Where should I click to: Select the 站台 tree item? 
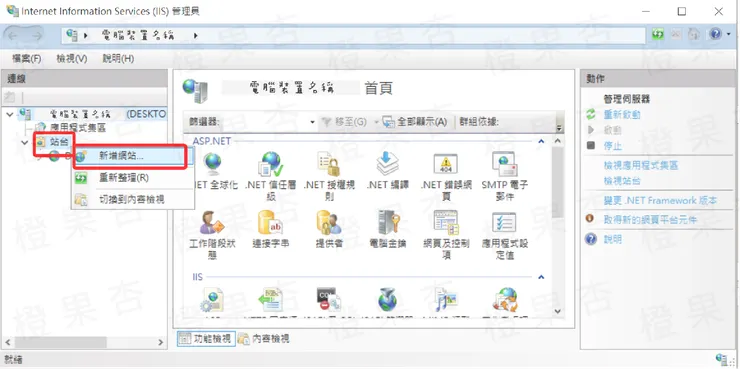tap(59, 142)
